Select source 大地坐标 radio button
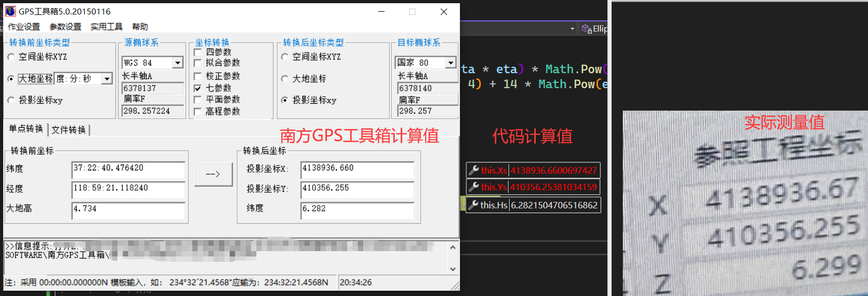 click(11, 79)
